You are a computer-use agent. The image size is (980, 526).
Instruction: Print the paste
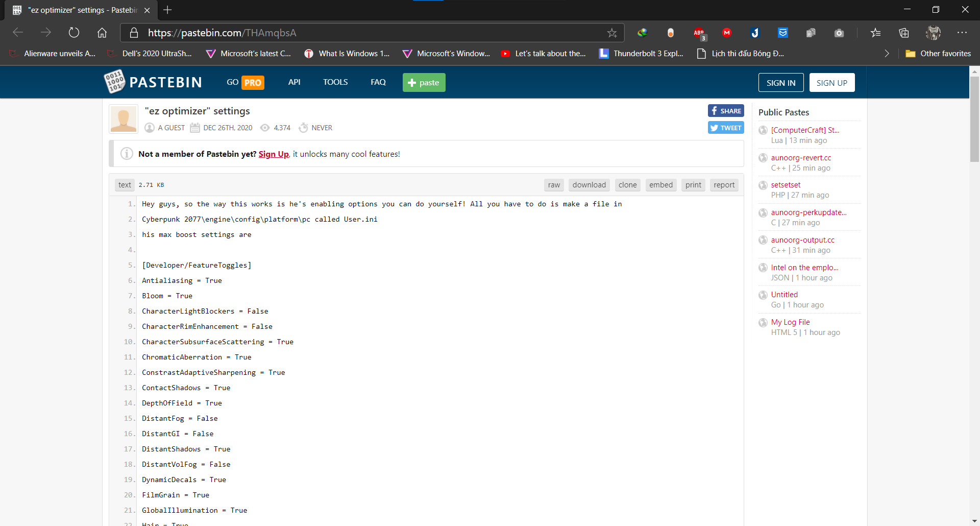(693, 185)
